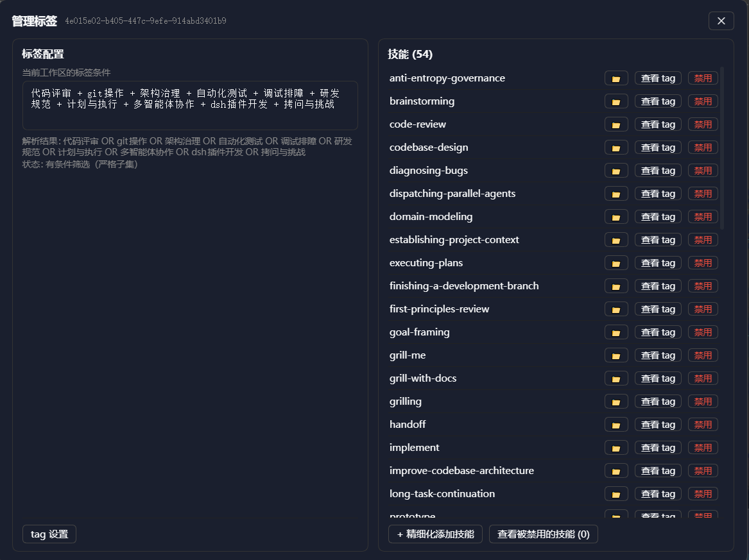The image size is (749, 560).
Task: Open folder for codebase-design skill
Action: pyautogui.click(x=616, y=148)
